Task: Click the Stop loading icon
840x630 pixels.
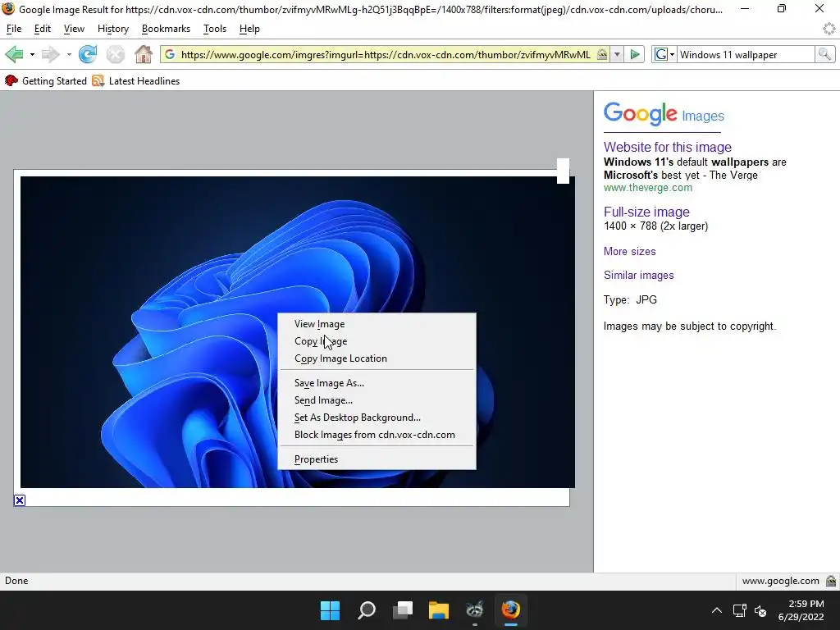Action: click(x=115, y=54)
